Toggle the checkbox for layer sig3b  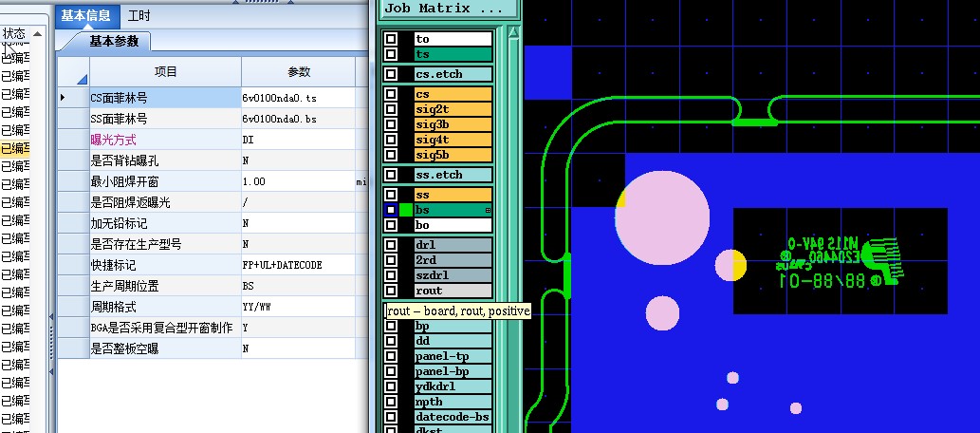391,124
